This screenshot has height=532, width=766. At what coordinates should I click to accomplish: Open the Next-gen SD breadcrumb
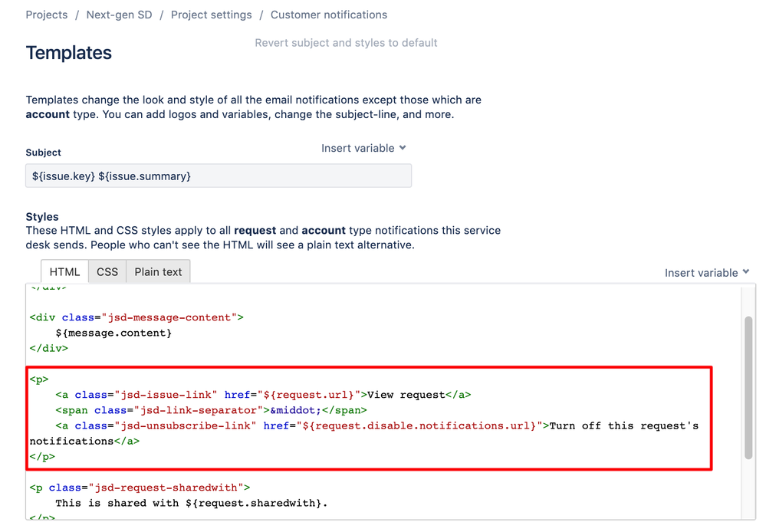[119, 14]
